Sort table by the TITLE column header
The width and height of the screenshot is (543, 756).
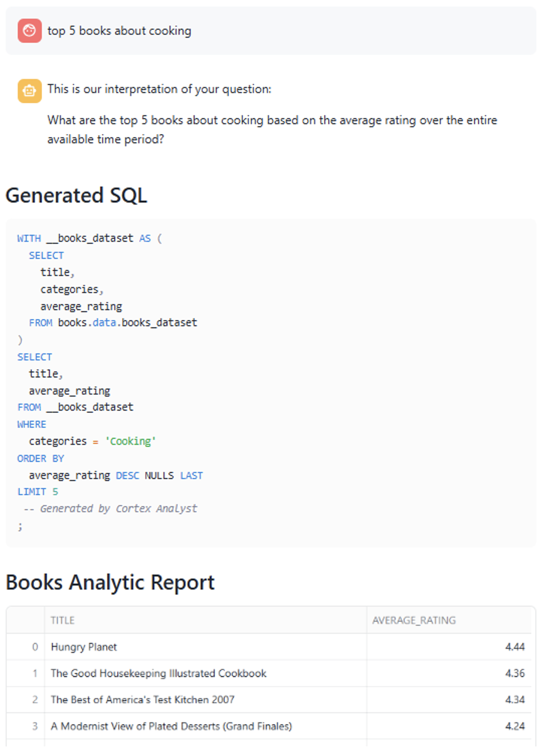point(63,620)
